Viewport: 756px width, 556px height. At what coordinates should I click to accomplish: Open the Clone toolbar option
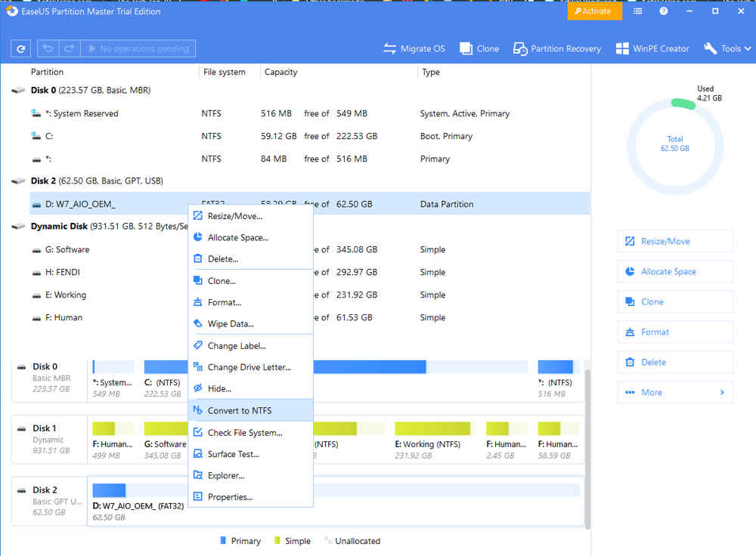pos(479,48)
